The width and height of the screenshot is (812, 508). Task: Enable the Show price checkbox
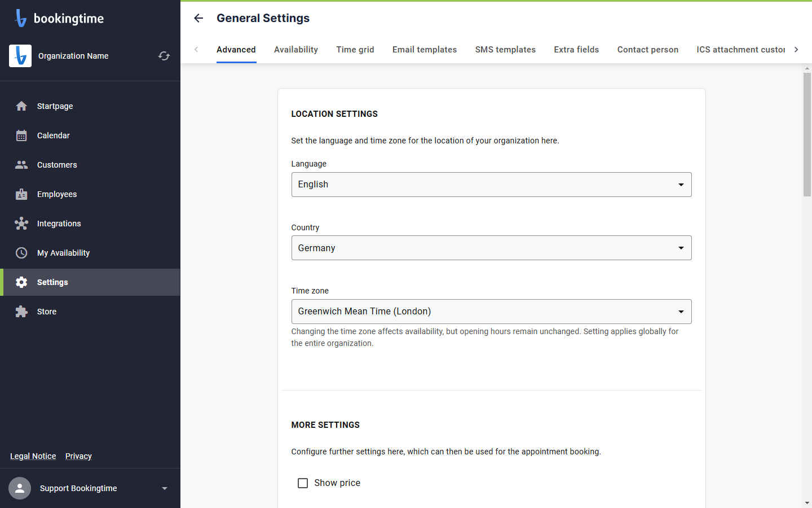[303, 483]
